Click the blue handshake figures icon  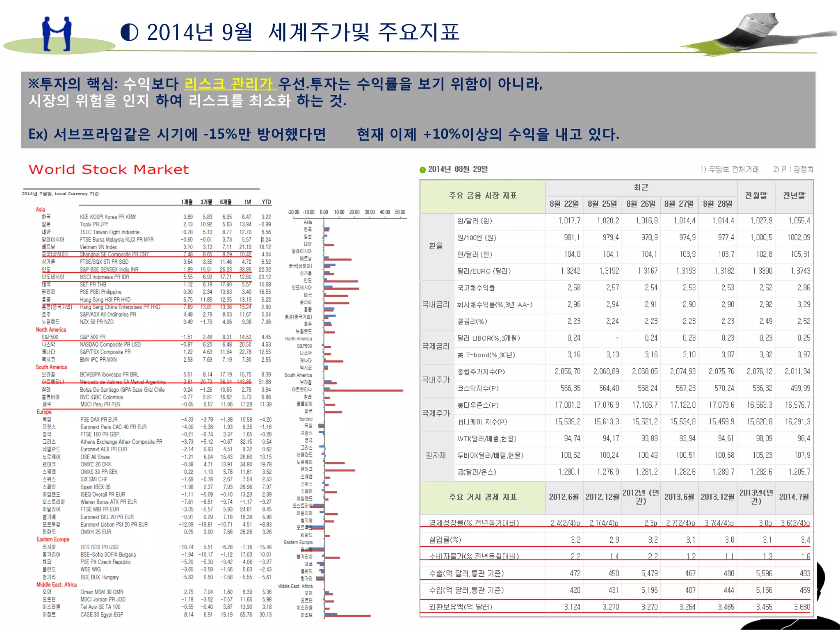(x=57, y=34)
